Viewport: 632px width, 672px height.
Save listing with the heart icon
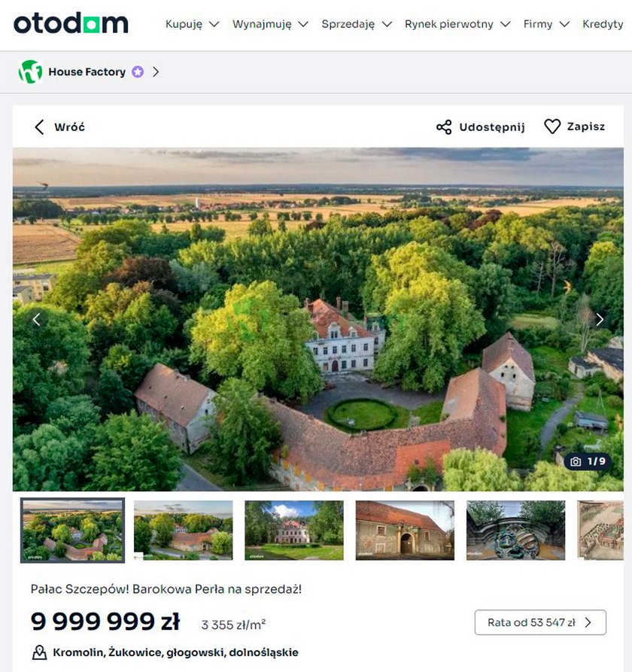coord(552,126)
